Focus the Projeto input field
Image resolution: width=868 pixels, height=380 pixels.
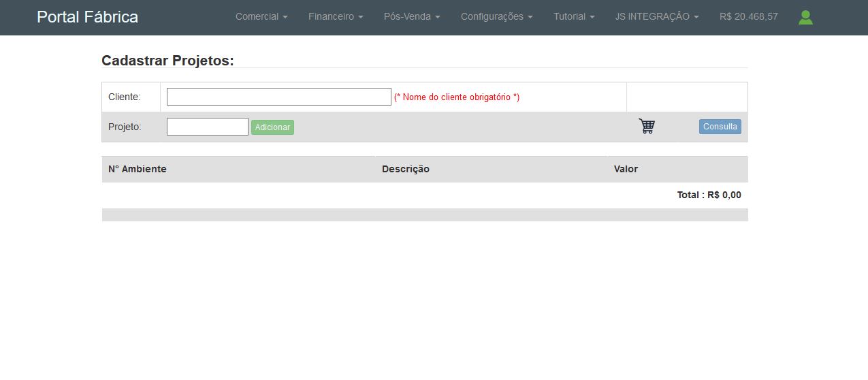208,127
